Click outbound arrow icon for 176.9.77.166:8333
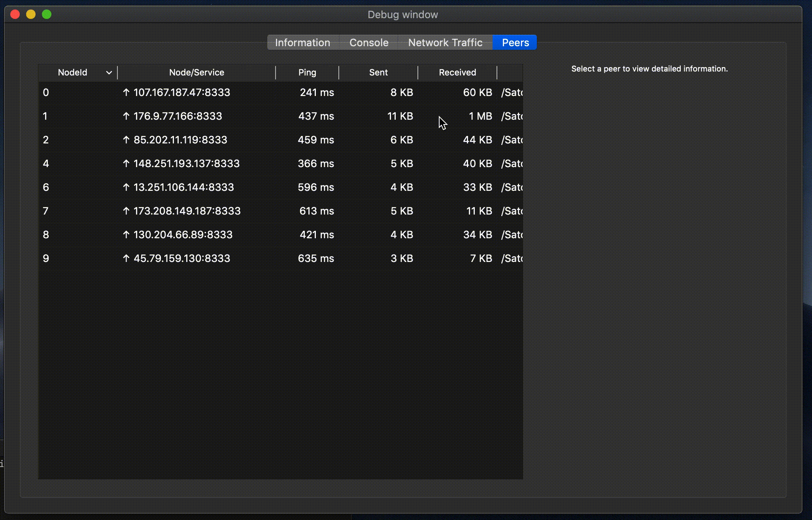 tap(126, 116)
